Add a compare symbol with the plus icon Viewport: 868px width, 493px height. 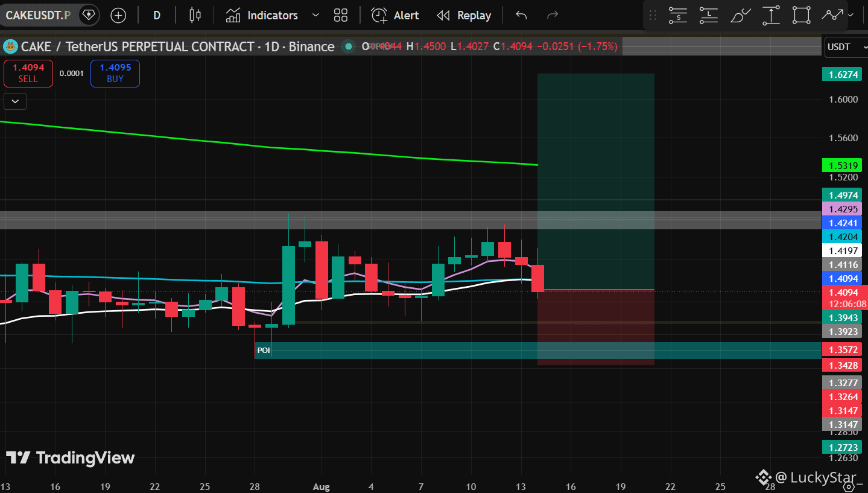pyautogui.click(x=118, y=15)
